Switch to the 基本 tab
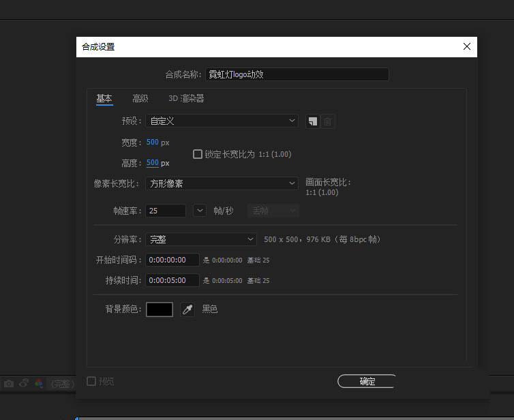The image size is (514, 420). [104, 98]
